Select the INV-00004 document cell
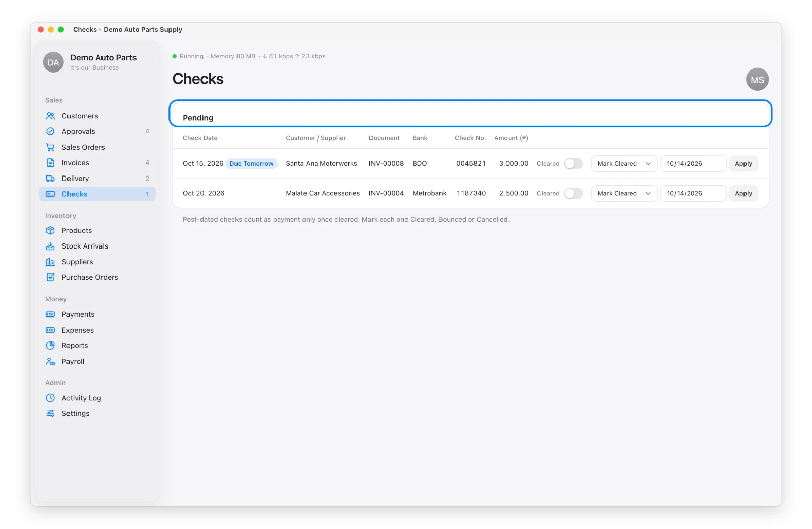This screenshot has width=812, height=529. 386,193
